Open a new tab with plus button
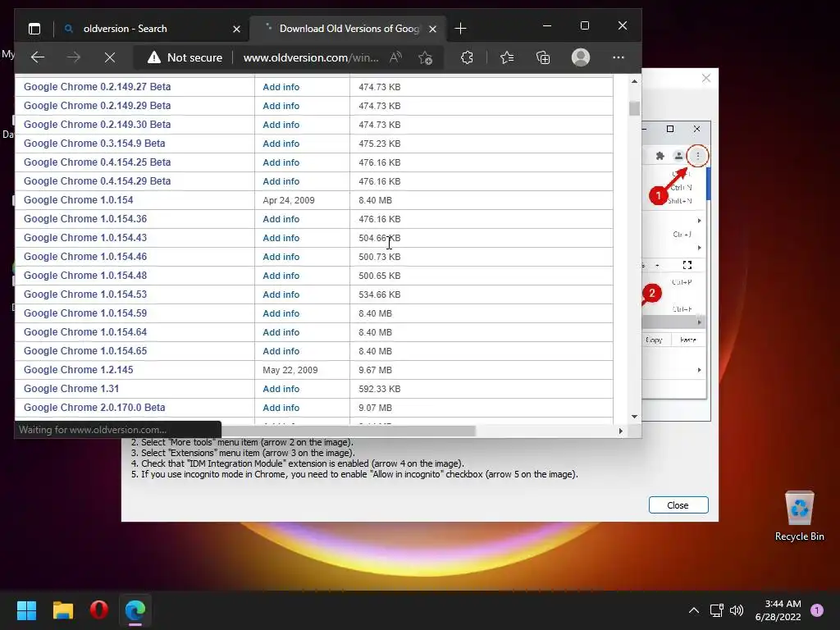The height and width of the screenshot is (630, 840). [x=460, y=29]
